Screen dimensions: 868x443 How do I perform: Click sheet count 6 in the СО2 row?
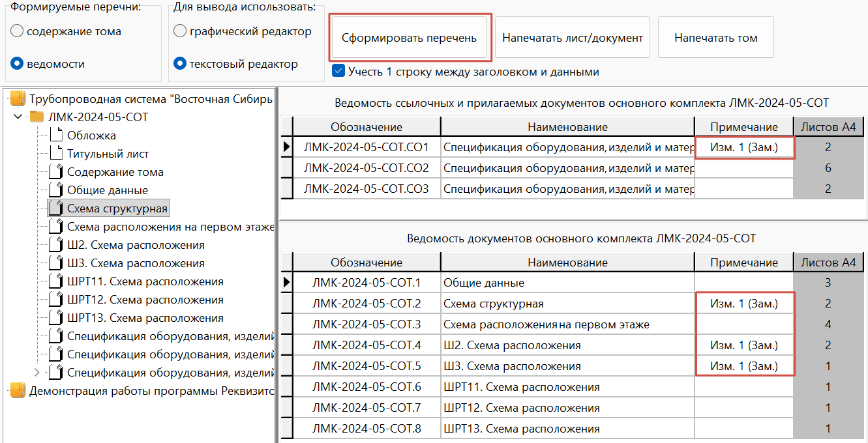828,168
